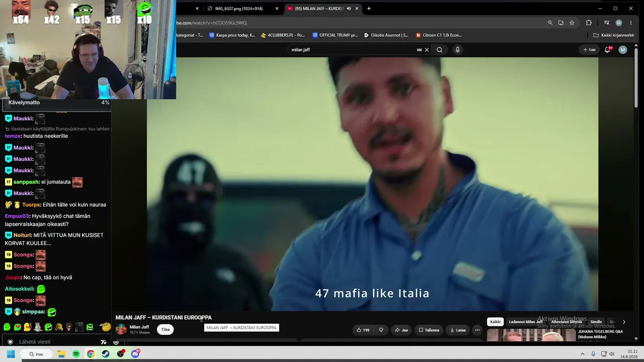The height and width of the screenshot is (362, 644).
Task: Select the Ladannut Milan Jaff chip
Action: point(526,322)
